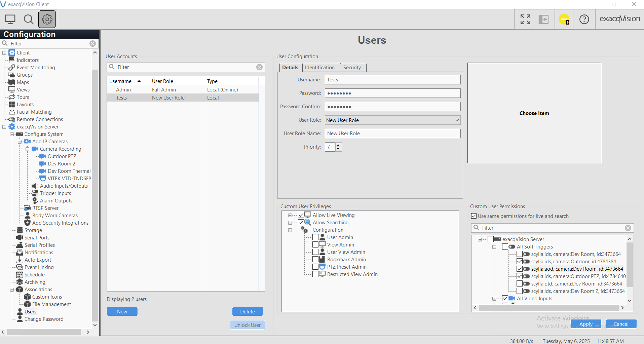
Task: Switch to the Identification tab
Action: (319, 68)
